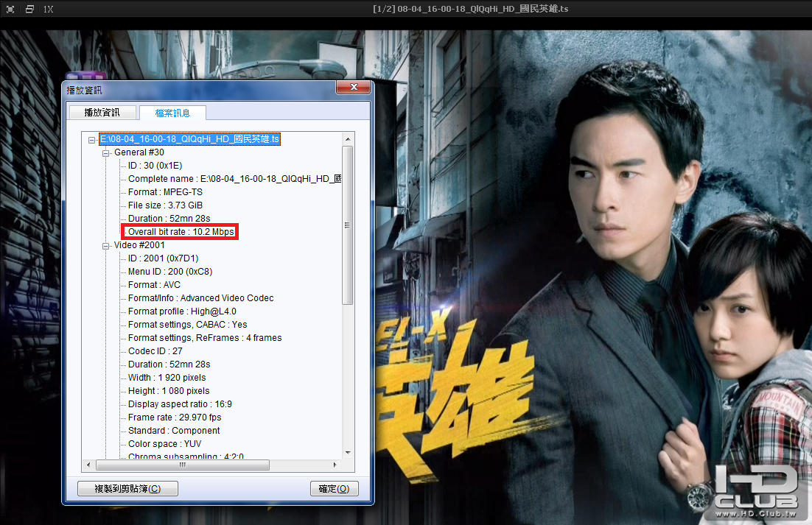Select the Video #2001 tree item

139,244
